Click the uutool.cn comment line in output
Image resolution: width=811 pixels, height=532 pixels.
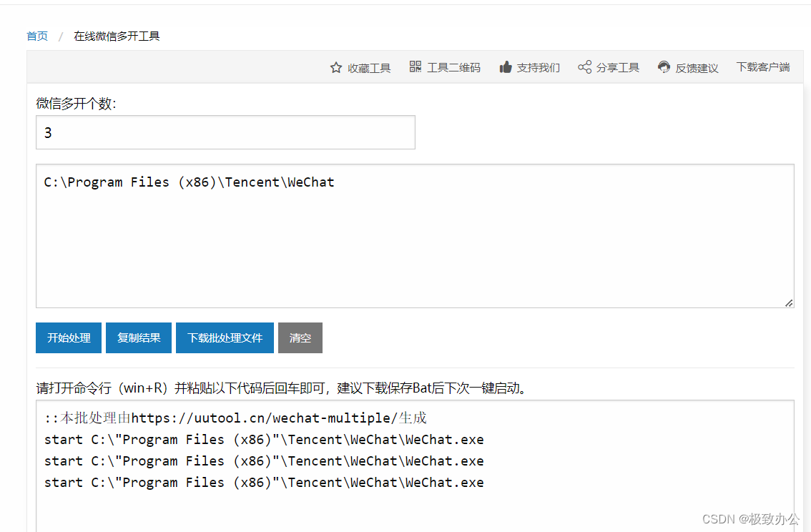235,418
